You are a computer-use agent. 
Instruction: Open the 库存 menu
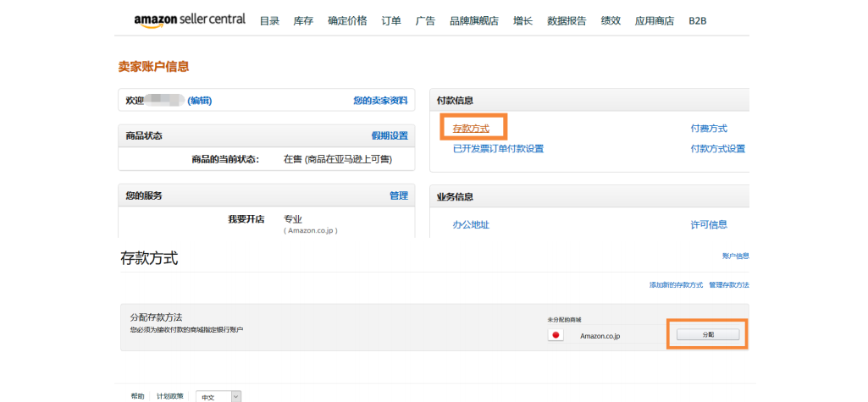click(303, 21)
